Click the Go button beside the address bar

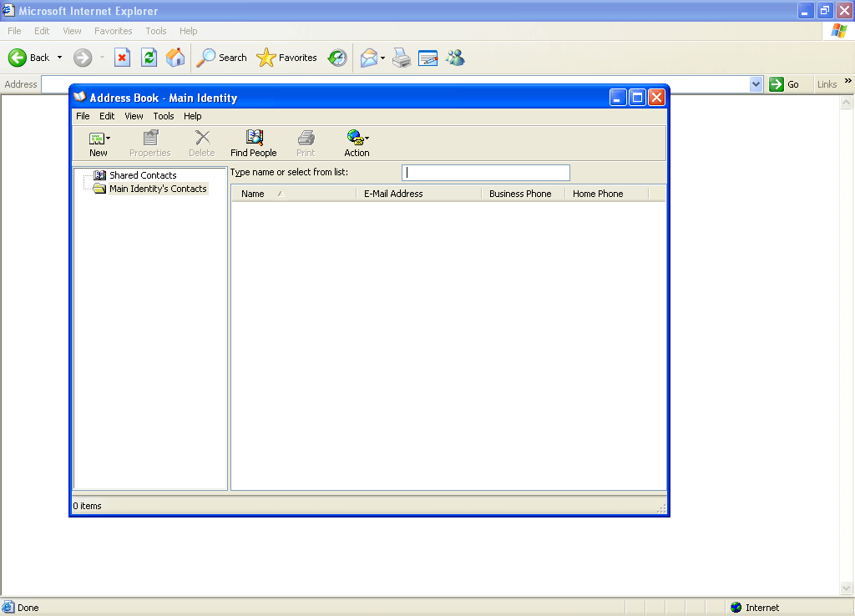tap(784, 84)
